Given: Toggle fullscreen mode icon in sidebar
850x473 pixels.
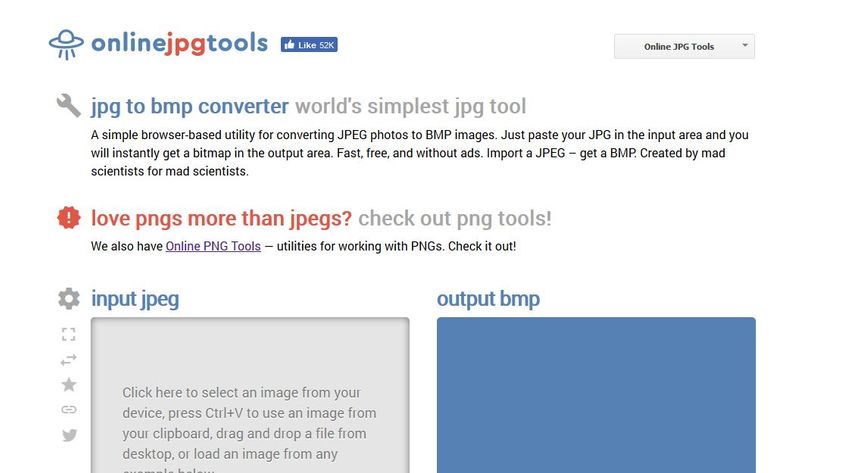Looking at the screenshot, I should (69, 334).
